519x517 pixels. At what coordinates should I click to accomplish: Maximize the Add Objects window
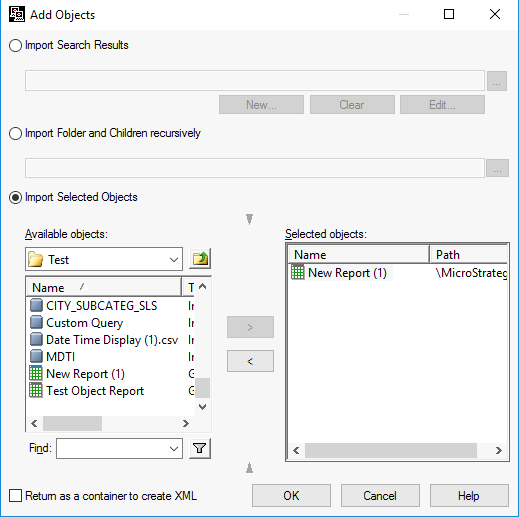pos(449,14)
